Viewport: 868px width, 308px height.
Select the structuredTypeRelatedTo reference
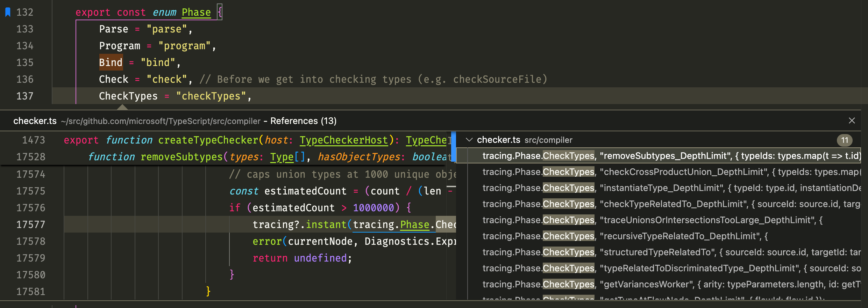pos(664,252)
